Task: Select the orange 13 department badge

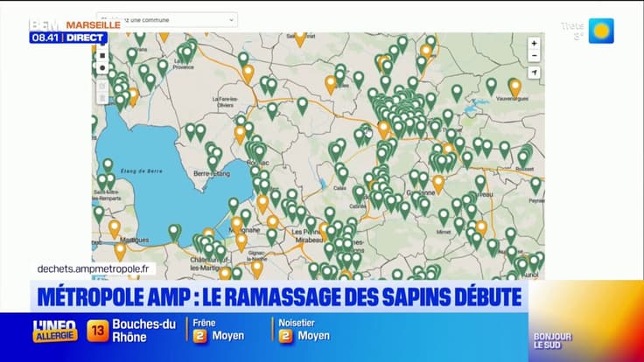Action: [98, 331]
